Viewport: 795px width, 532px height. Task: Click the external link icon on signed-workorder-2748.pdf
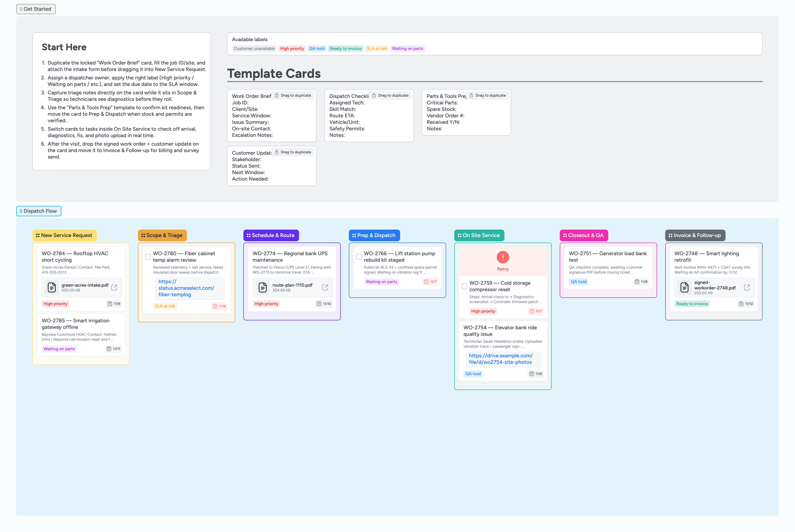[747, 287]
